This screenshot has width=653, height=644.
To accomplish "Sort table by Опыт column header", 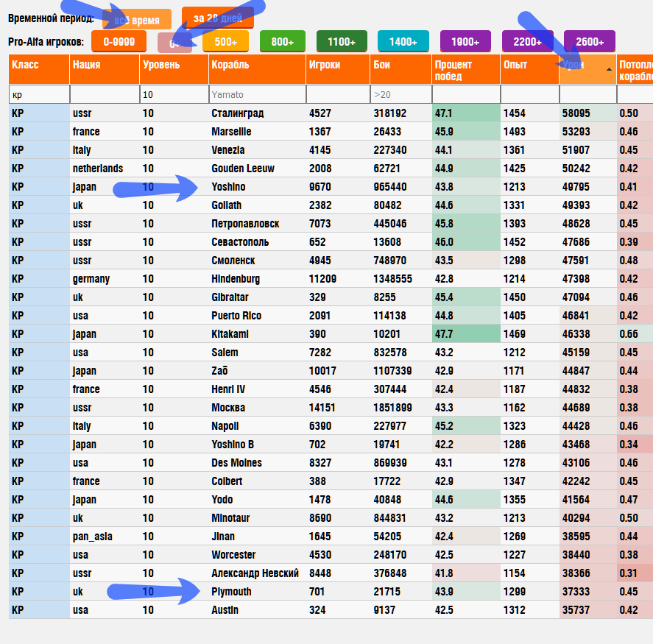I will [x=530, y=69].
